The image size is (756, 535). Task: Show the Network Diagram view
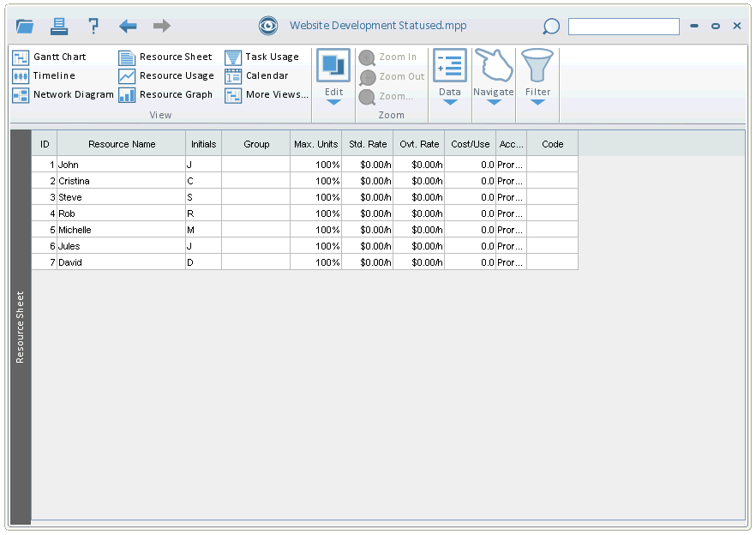pyautogui.click(x=63, y=94)
